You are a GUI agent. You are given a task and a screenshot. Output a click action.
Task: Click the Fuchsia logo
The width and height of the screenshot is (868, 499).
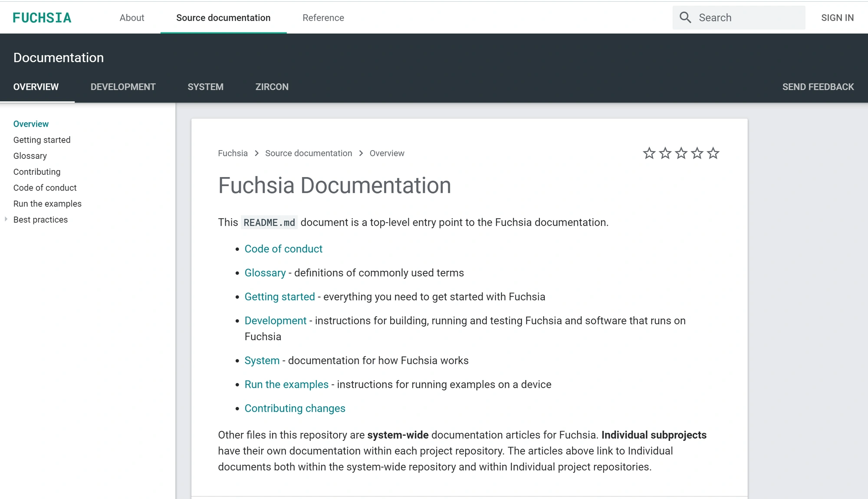pos(42,18)
